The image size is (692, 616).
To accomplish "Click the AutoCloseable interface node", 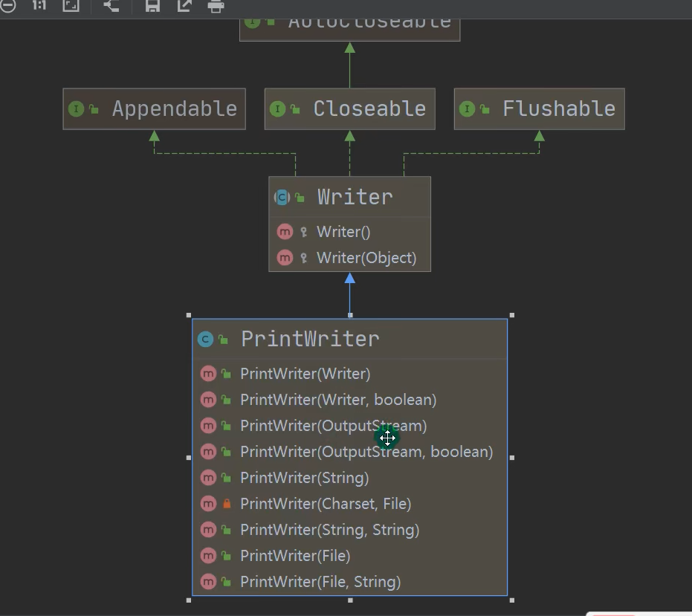I will 349,24.
